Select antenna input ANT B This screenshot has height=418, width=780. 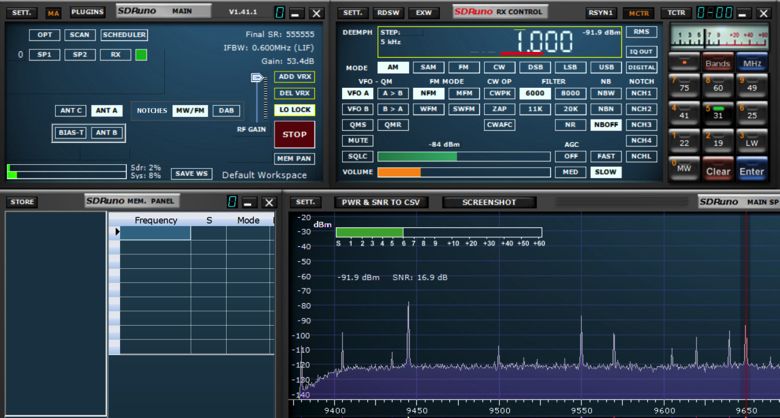tap(106, 133)
